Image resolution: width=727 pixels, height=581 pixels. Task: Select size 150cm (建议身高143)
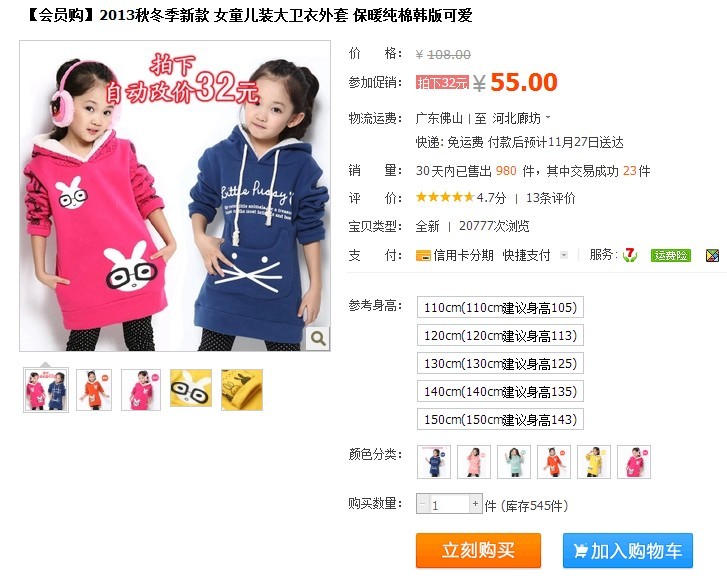coord(500,419)
